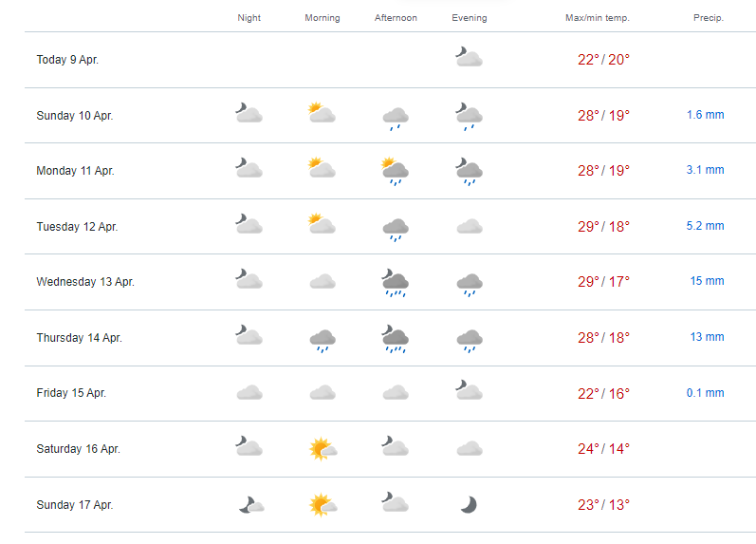This screenshot has height=544, width=756.
Task: Select the Max/min temp. column header
Action: coord(598,18)
